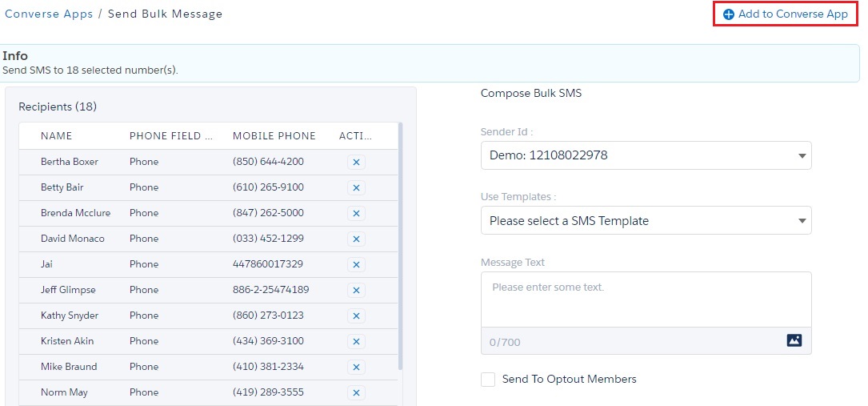
Task: Click the insert image icon in message box
Action: point(794,340)
